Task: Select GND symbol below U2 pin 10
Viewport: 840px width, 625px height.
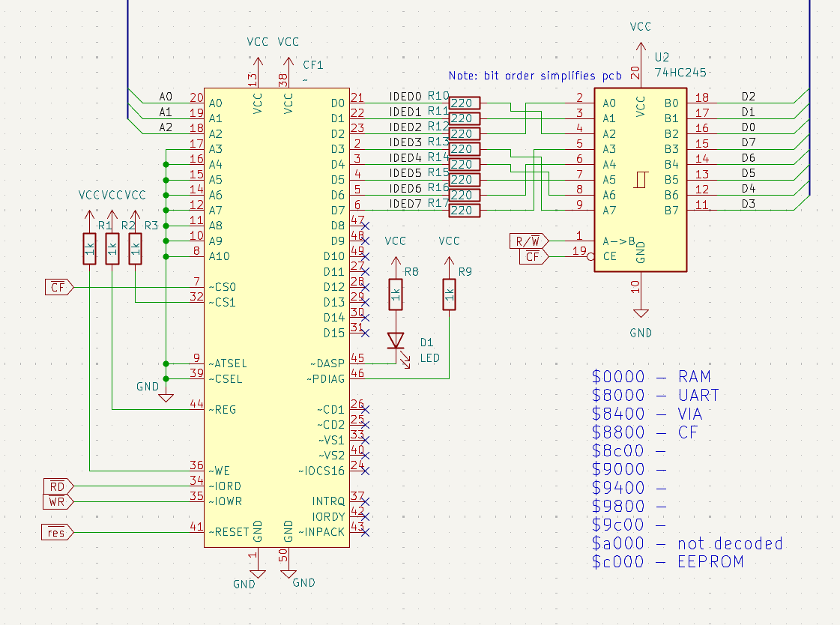Action: click(x=641, y=315)
